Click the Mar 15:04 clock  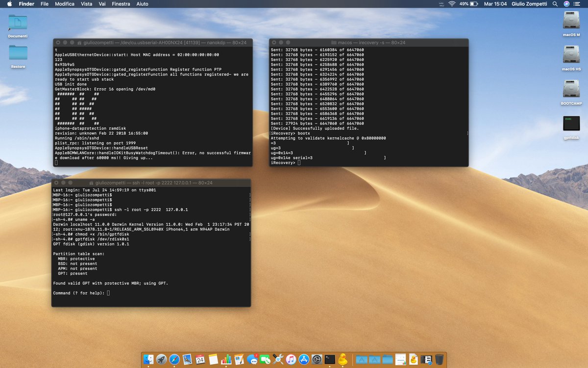pyautogui.click(x=495, y=3)
